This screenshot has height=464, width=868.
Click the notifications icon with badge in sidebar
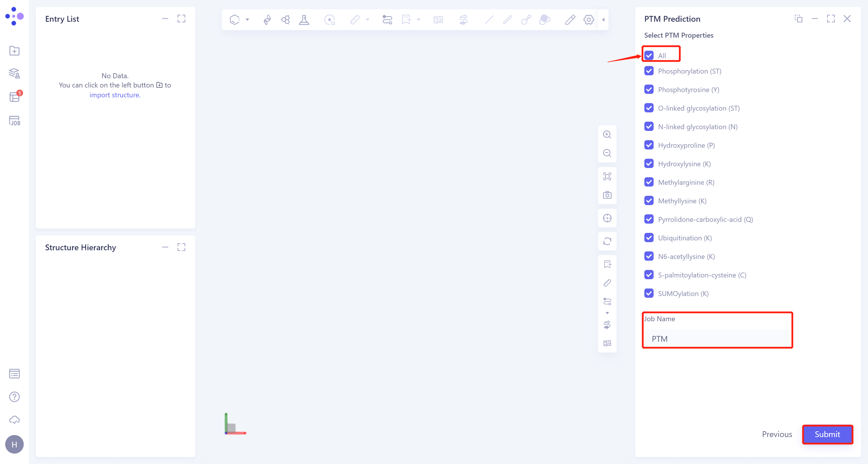[14, 97]
